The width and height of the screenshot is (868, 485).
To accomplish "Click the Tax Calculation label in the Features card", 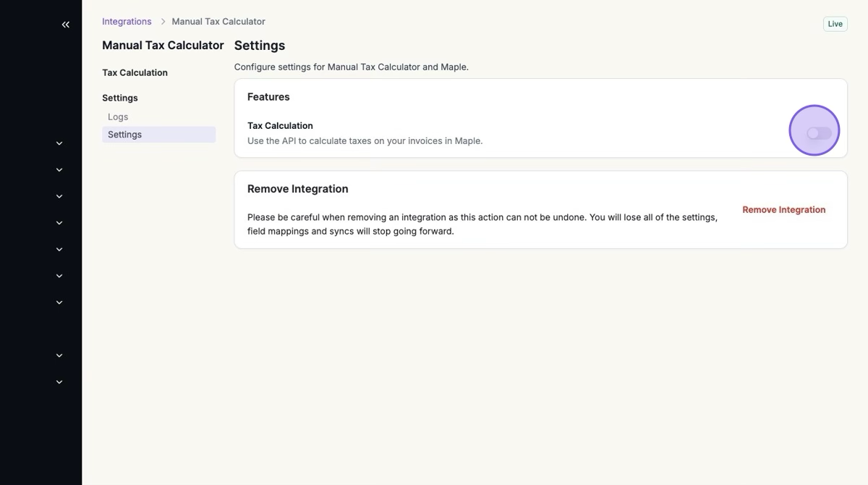I will coord(280,126).
